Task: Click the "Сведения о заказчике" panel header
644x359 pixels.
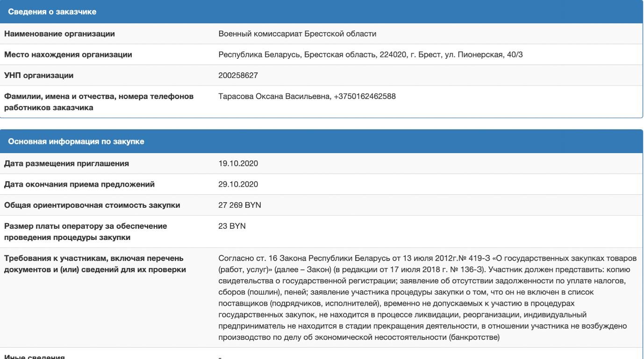Action: (52, 12)
